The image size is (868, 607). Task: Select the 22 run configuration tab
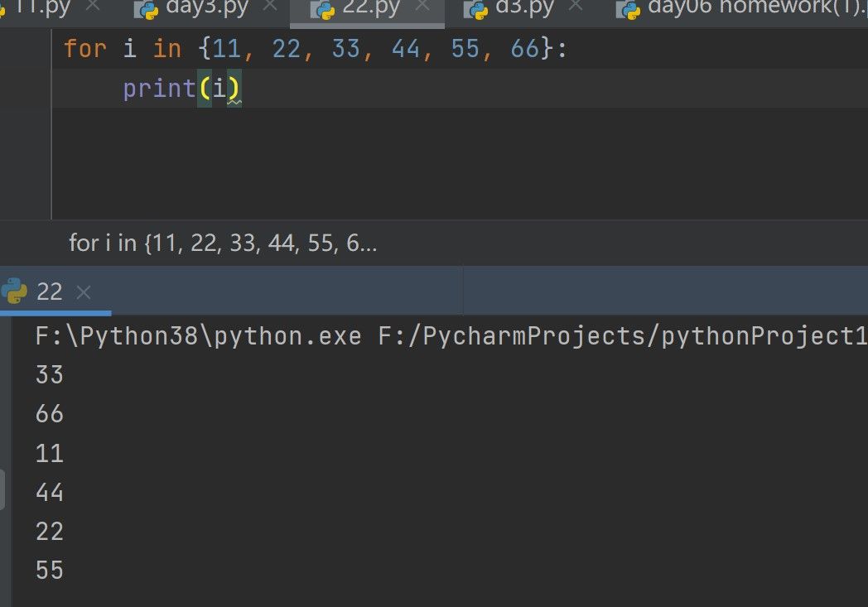[50, 291]
